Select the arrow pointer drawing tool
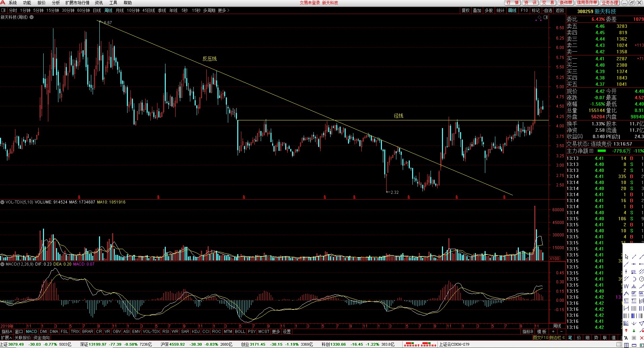644x348 pixels. point(626,257)
